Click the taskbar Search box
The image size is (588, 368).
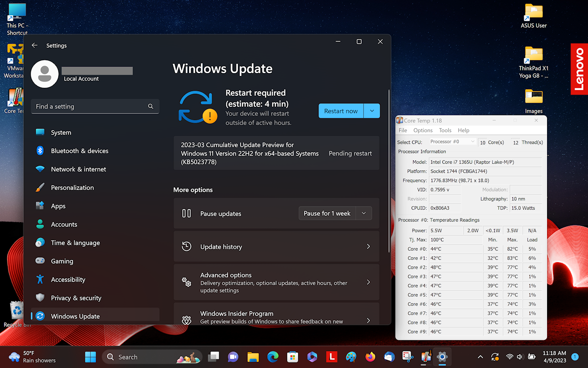[x=152, y=357]
